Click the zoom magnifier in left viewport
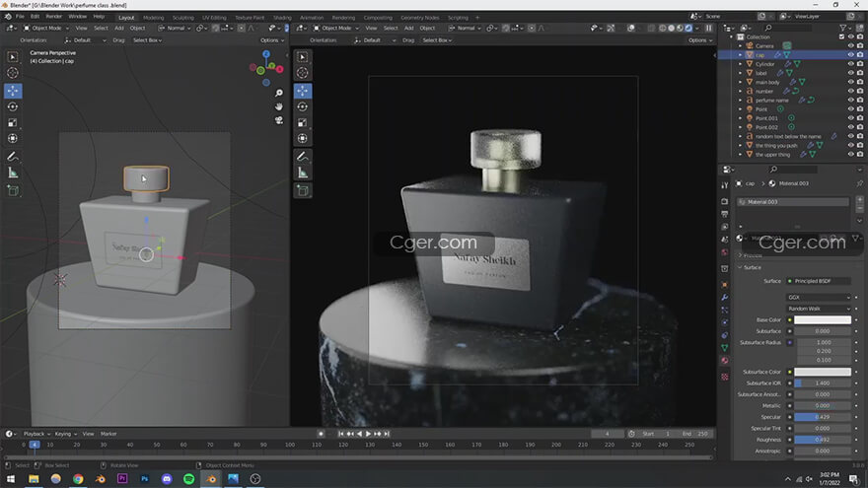 (279, 93)
